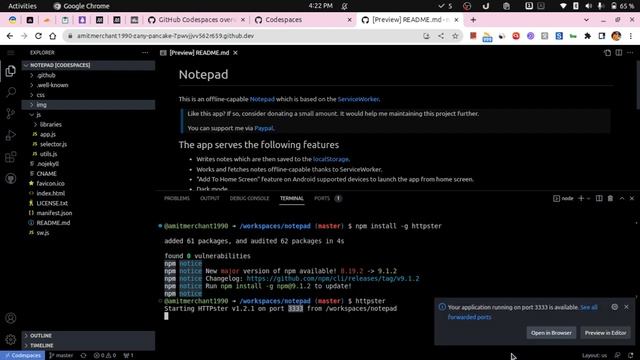Open the GitHub view in activity bar
640x360 pixels.
pos(11,178)
